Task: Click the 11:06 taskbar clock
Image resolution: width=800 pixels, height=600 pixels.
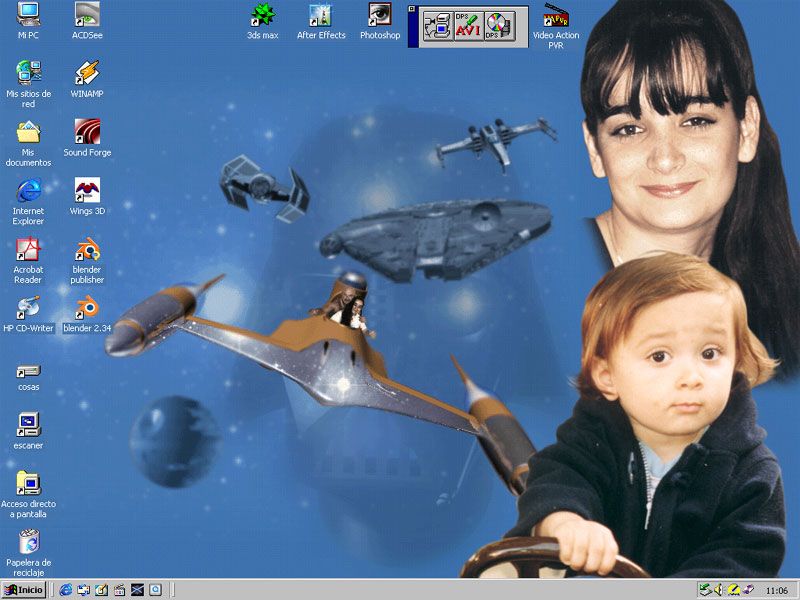Action: [777, 591]
